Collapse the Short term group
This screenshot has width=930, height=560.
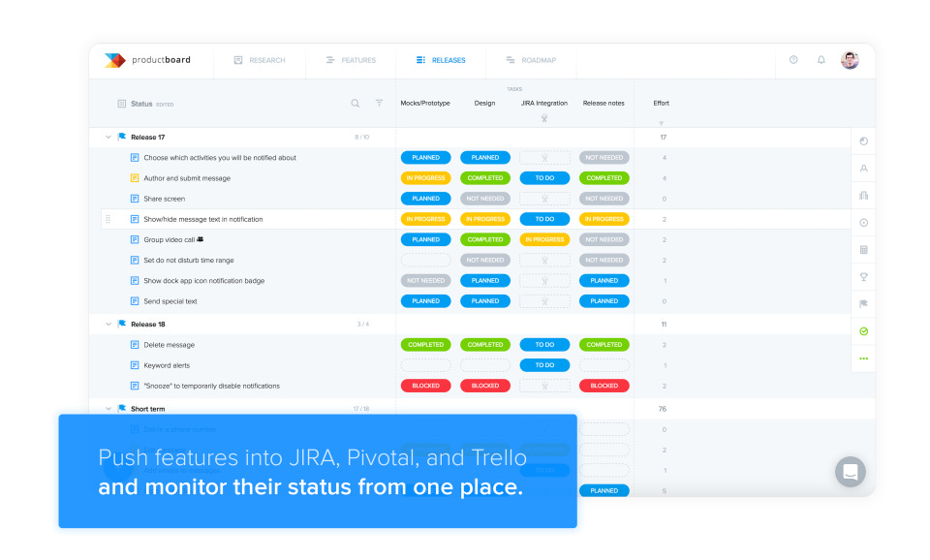tap(108, 409)
